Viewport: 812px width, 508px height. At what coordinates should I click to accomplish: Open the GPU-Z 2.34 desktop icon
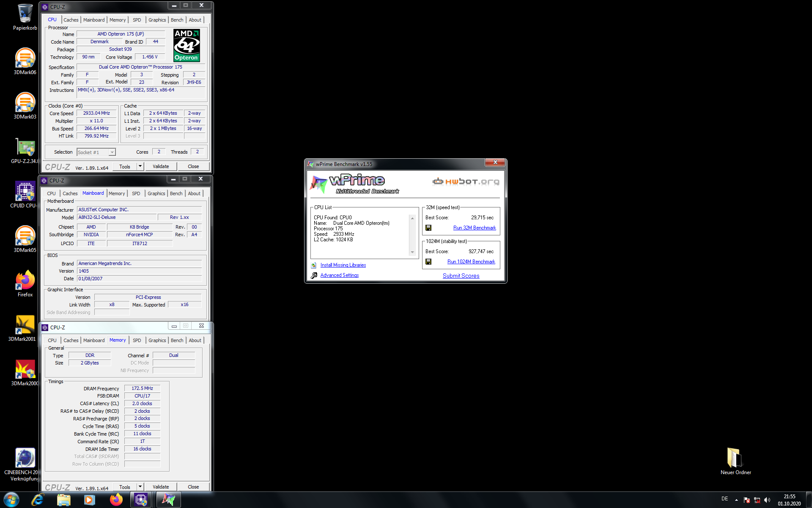(x=25, y=150)
